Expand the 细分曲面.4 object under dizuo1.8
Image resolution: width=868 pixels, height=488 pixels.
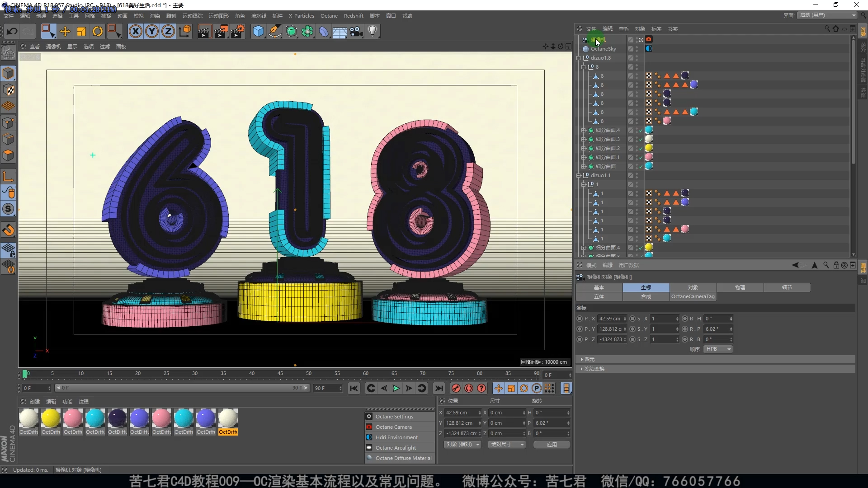(x=584, y=130)
